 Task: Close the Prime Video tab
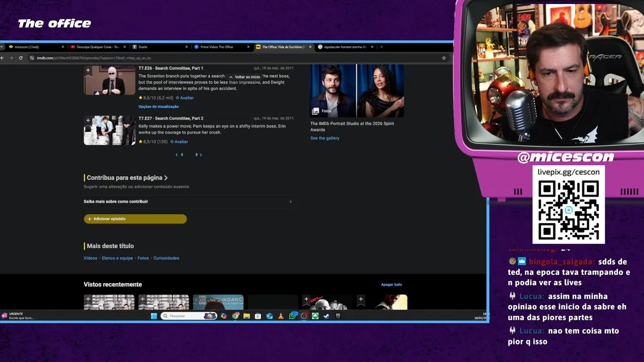[x=248, y=47]
